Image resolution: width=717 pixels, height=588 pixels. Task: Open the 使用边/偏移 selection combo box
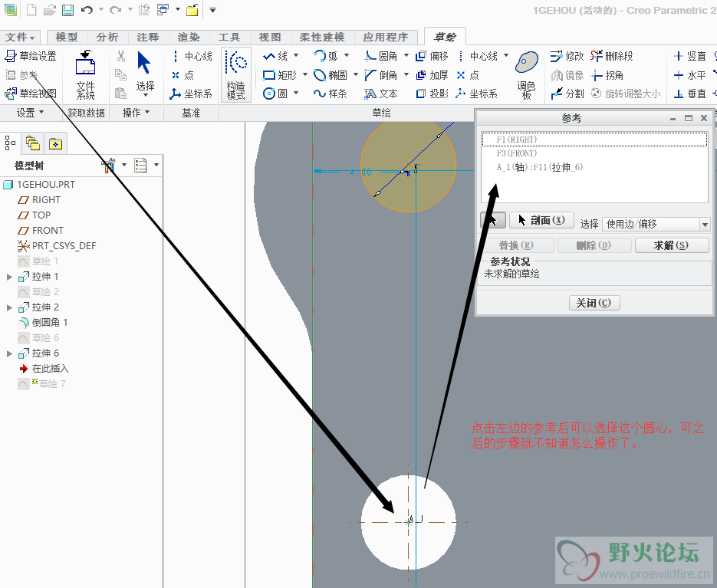coord(656,224)
